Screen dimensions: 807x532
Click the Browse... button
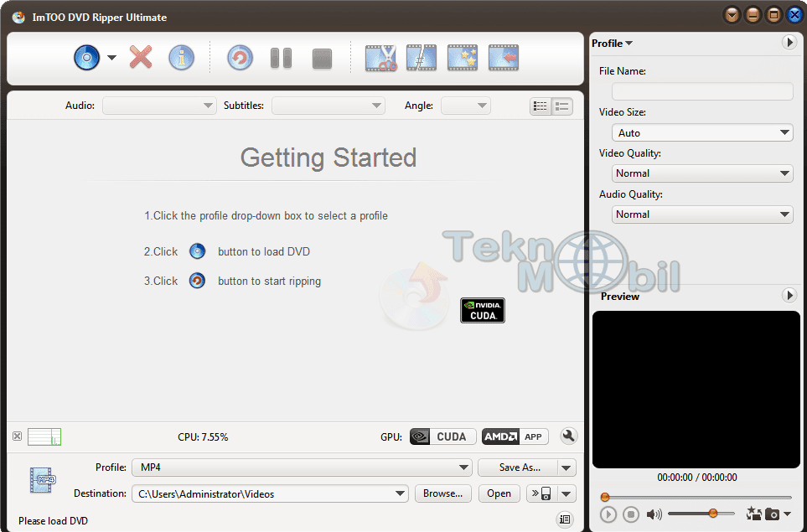click(x=443, y=493)
